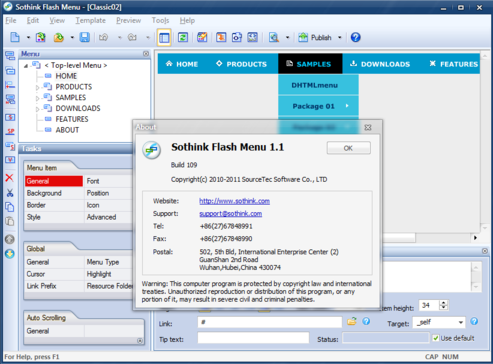Open the Edit menu
This screenshot has height=364, width=493.
(x=33, y=20)
